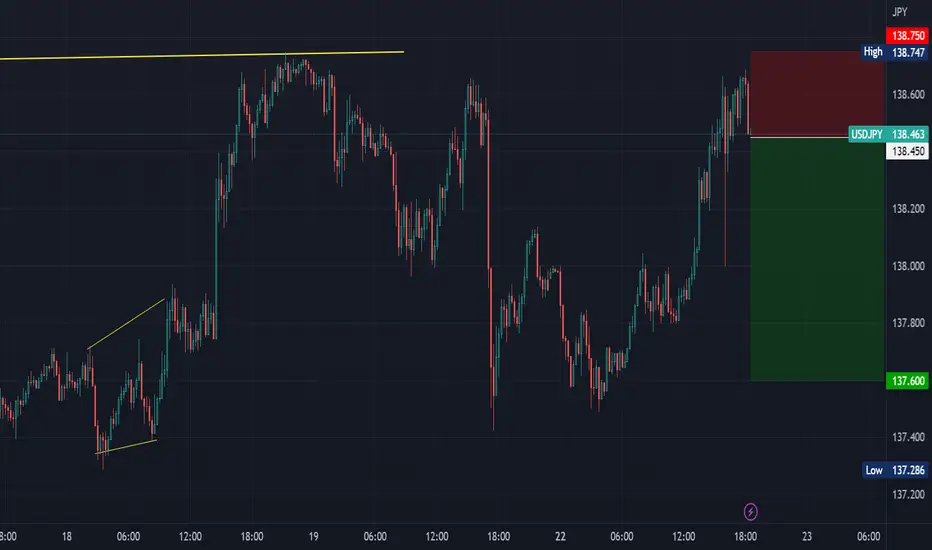Viewport: 932px width, 550px height.
Task: Click the white entry line of the position
Action: pos(799,137)
